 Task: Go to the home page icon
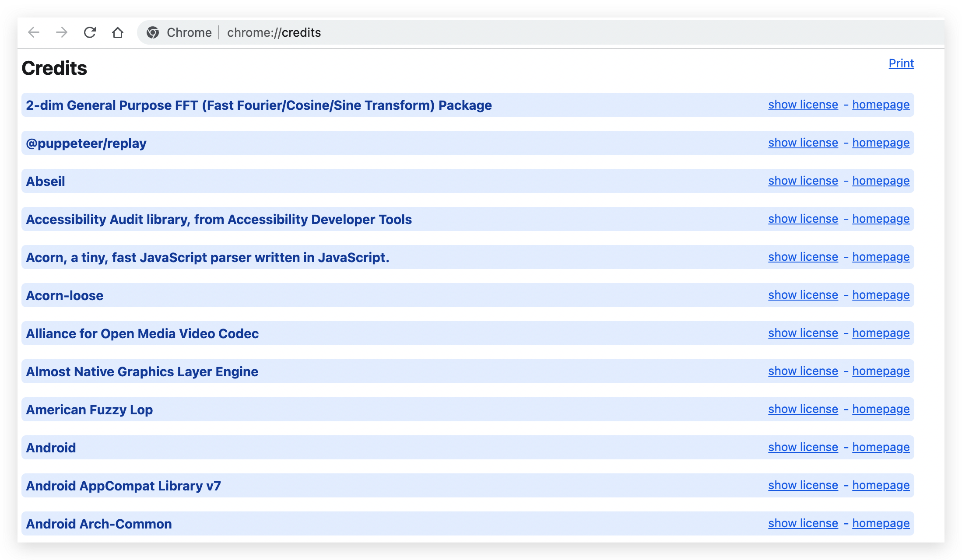coord(117,32)
